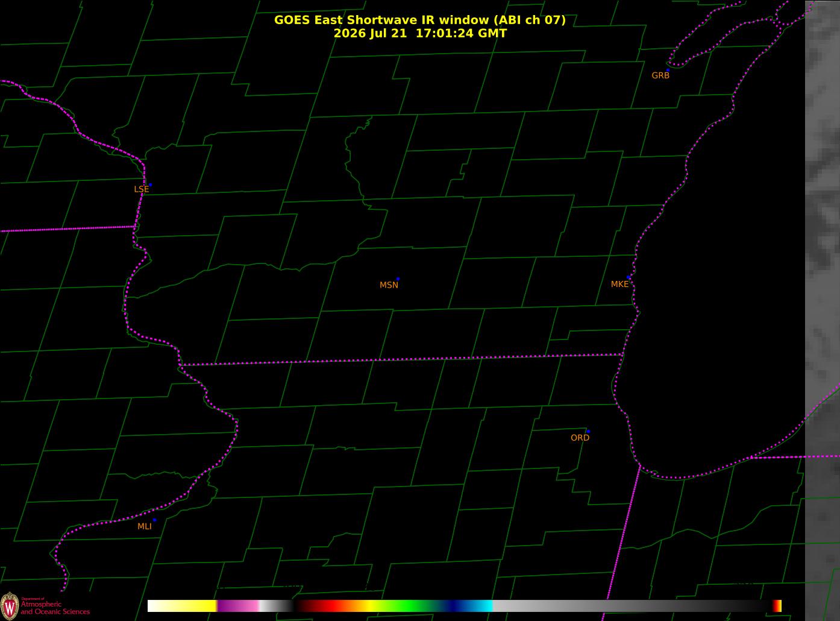The width and height of the screenshot is (840, 621).
Task: Click the MKE station label
Action: (x=619, y=284)
